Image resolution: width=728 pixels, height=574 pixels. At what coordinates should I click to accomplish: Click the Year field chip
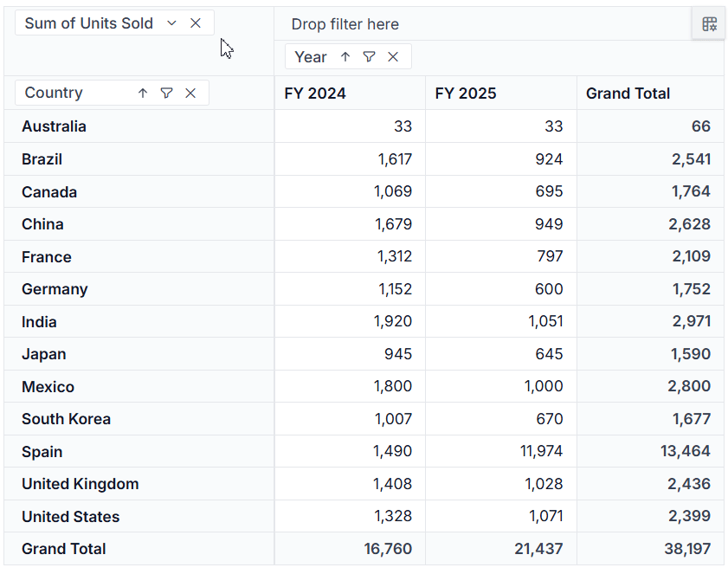pos(348,56)
